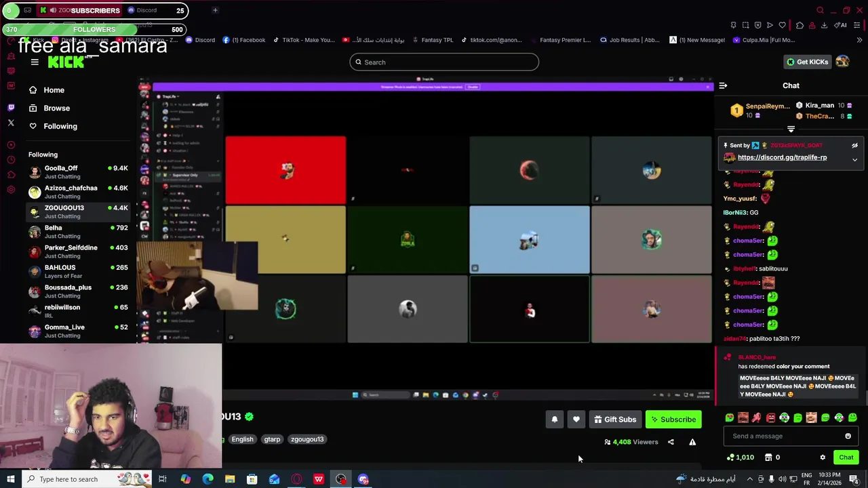The height and width of the screenshot is (488, 868).
Task: Open the X icon in browser sidebar
Action: 11,123
